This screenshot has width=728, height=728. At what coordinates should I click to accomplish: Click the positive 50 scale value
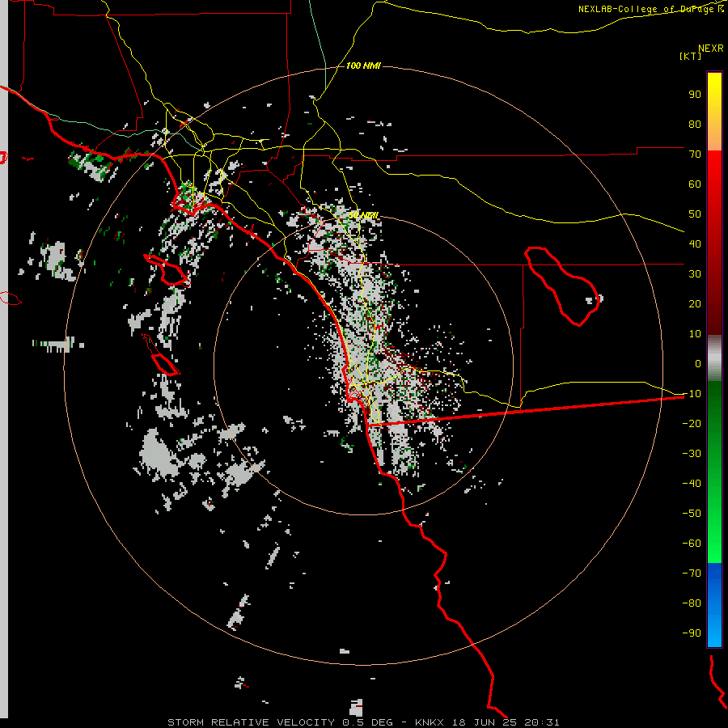[x=695, y=214]
